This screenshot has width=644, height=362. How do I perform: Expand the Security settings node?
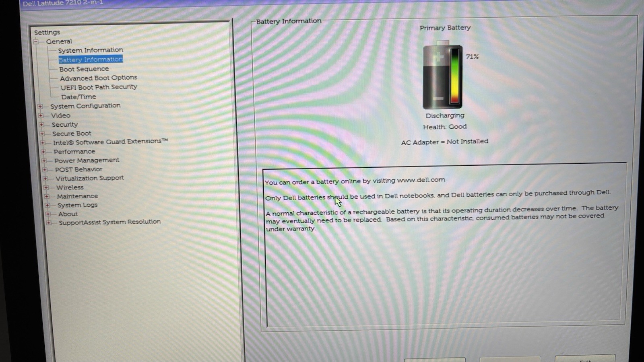tap(41, 125)
